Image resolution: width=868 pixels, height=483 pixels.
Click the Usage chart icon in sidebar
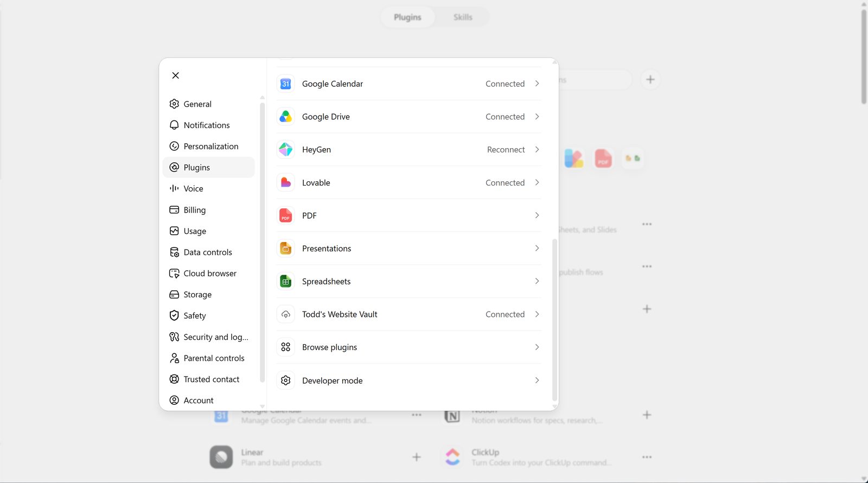pos(174,231)
